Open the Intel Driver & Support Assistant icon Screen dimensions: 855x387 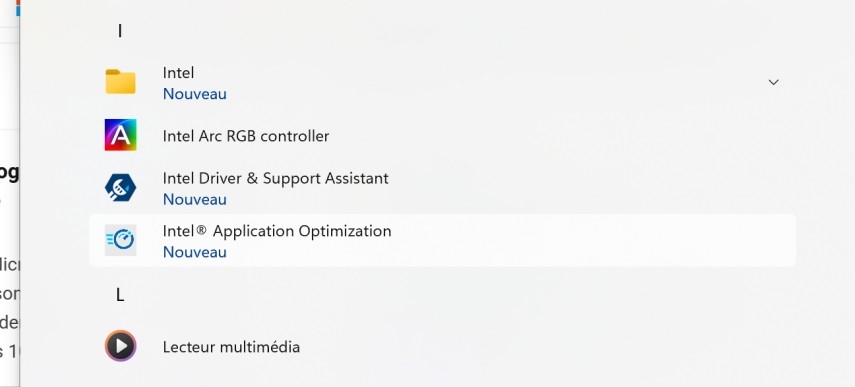point(121,188)
